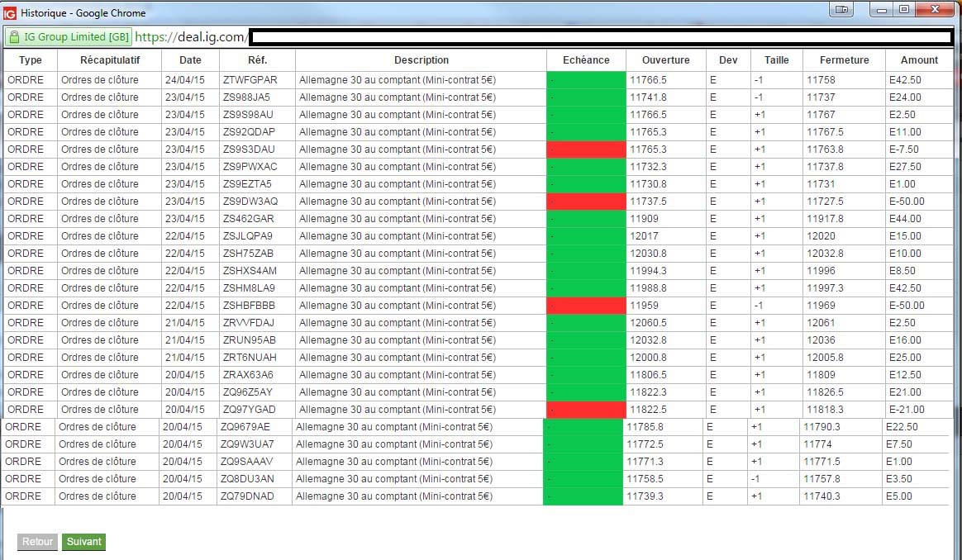This screenshot has height=560, width=962.
Task: Click the red Echéance cell of row ZQ97YGAD
Action: pyautogui.click(x=586, y=410)
